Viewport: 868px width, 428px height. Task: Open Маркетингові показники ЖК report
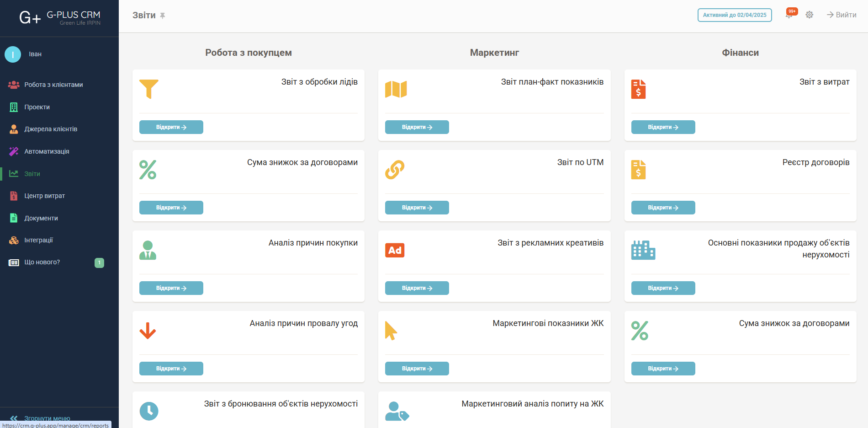click(417, 369)
